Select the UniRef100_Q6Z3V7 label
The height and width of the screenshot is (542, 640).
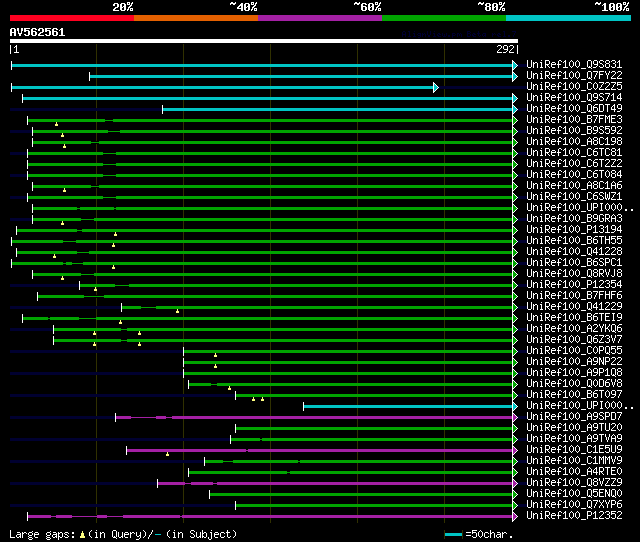574,340
